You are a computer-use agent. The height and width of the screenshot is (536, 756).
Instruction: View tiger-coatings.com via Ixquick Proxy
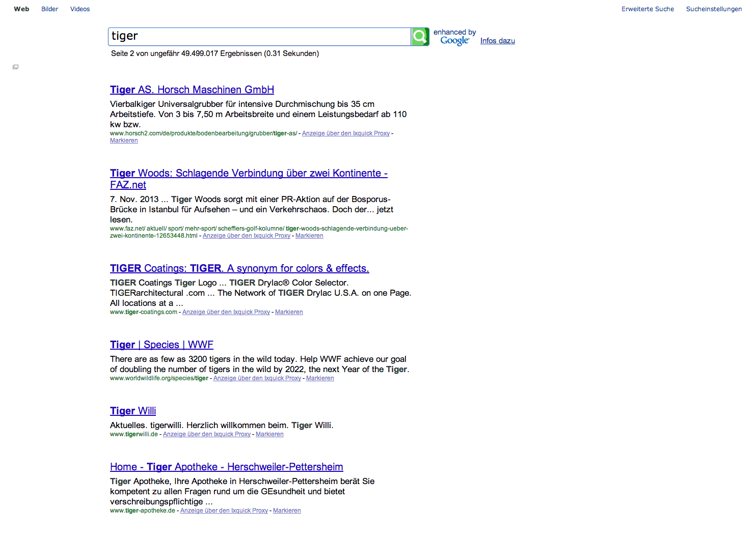226,312
